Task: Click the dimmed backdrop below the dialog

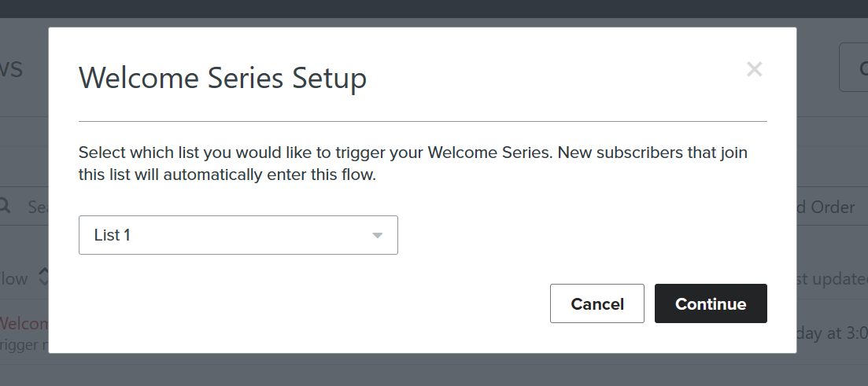Action: 434,369
